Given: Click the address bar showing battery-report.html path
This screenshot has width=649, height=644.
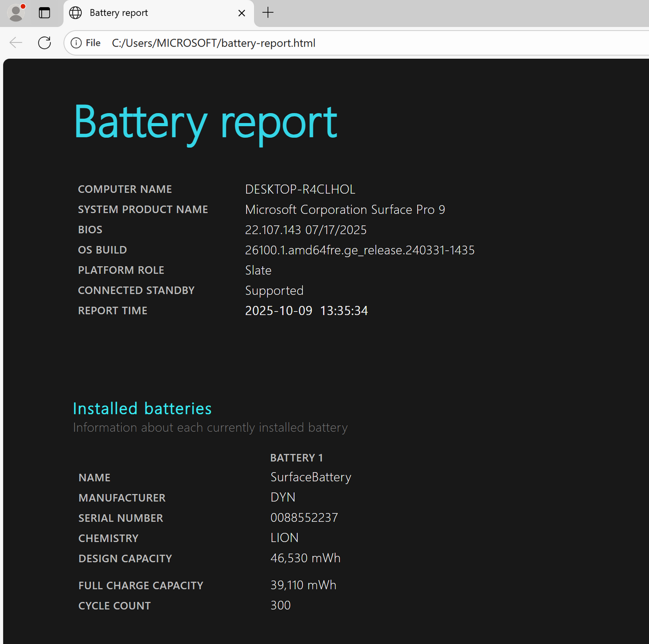Looking at the screenshot, I should pyautogui.click(x=314, y=43).
